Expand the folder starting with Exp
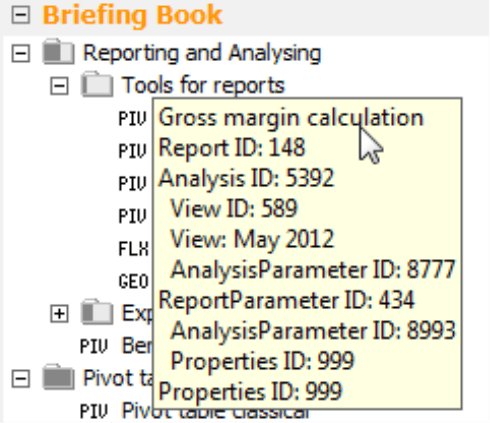The image size is (490, 423). click(59, 314)
